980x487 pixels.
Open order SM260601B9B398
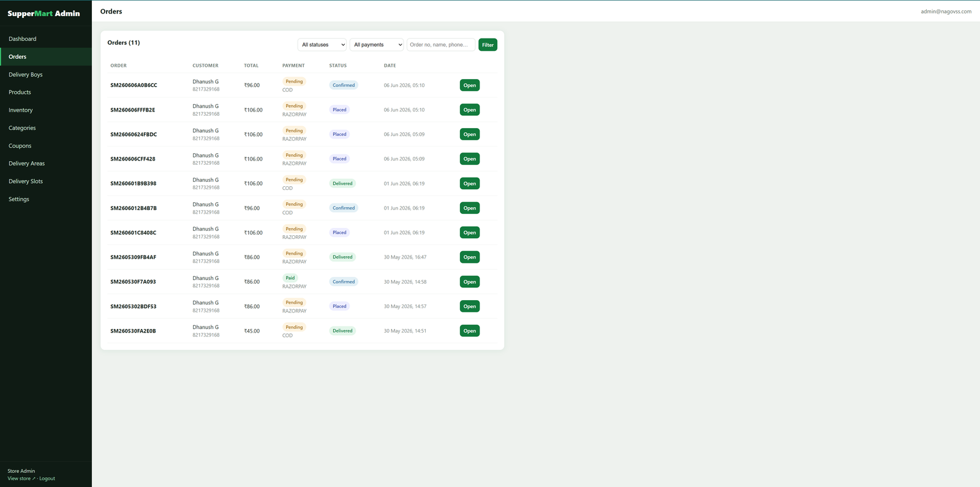[470, 183]
